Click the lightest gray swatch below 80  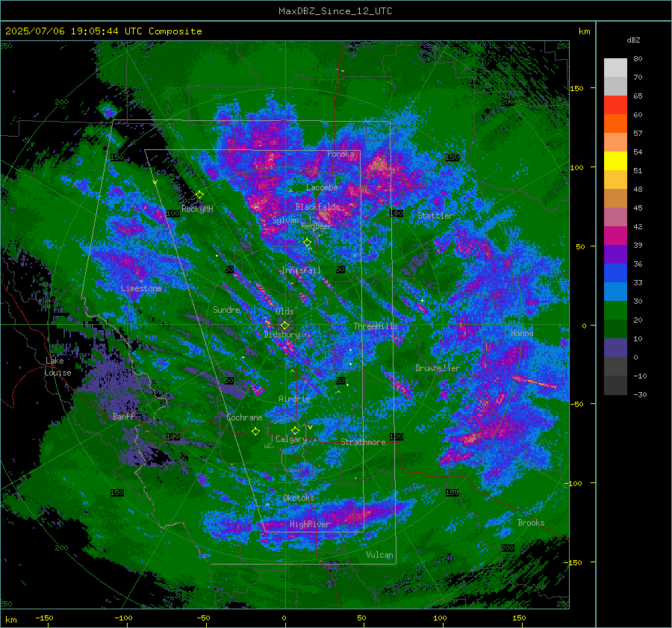point(615,68)
